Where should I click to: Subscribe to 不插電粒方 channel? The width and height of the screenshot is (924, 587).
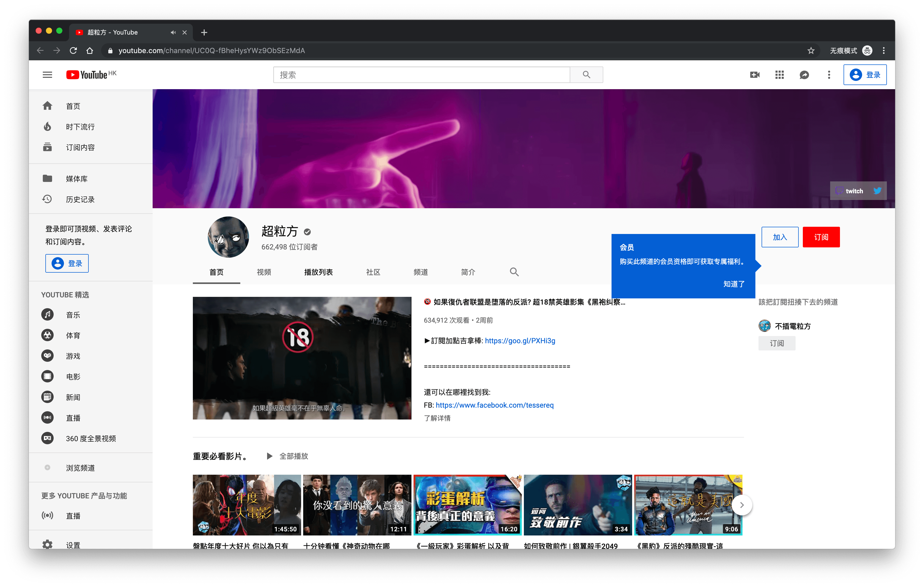pos(777,343)
